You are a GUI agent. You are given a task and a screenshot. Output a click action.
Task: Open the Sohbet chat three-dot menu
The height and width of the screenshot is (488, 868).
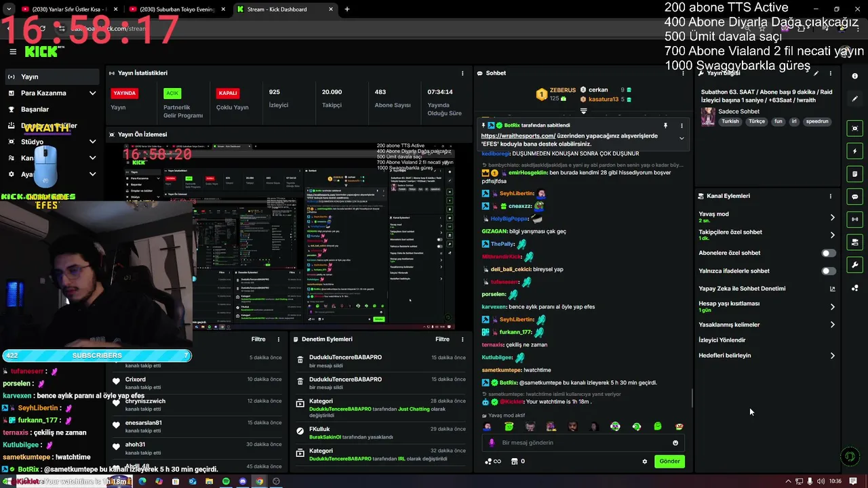click(682, 73)
